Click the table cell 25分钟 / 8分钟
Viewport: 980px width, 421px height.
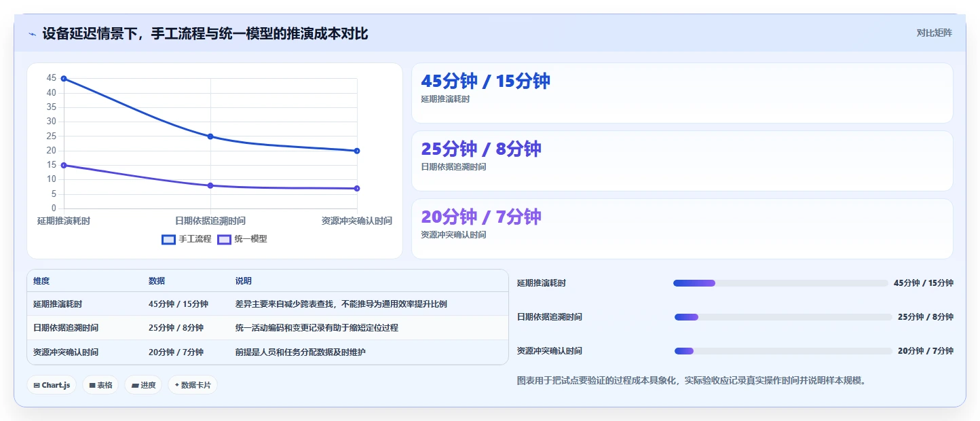click(176, 328)
